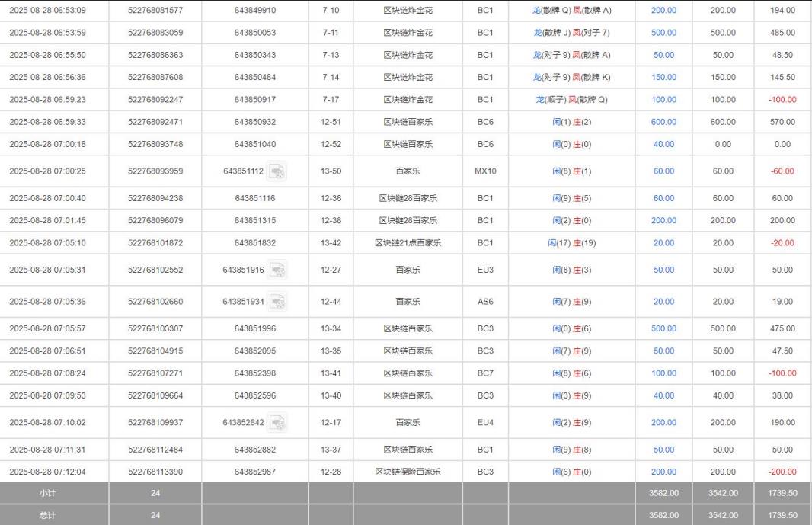Click the 500.00 amount link on row 7-11
The height and width of the screenshot is (525, 812).
pyautogui.click(x=662, y=33)
